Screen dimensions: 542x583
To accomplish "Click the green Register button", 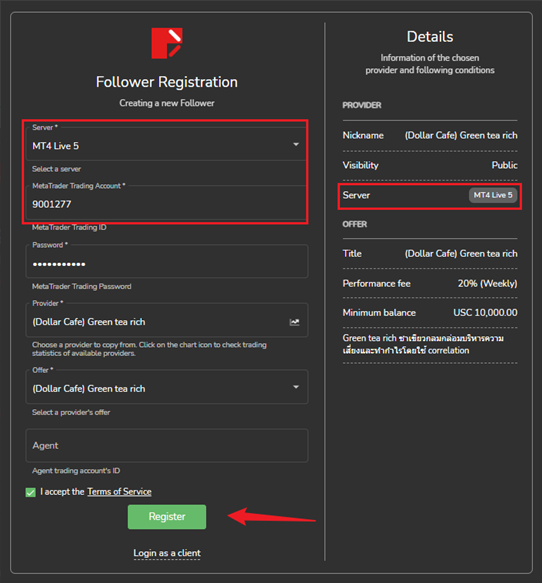I will pyautogui.click(x=167, y=516).
